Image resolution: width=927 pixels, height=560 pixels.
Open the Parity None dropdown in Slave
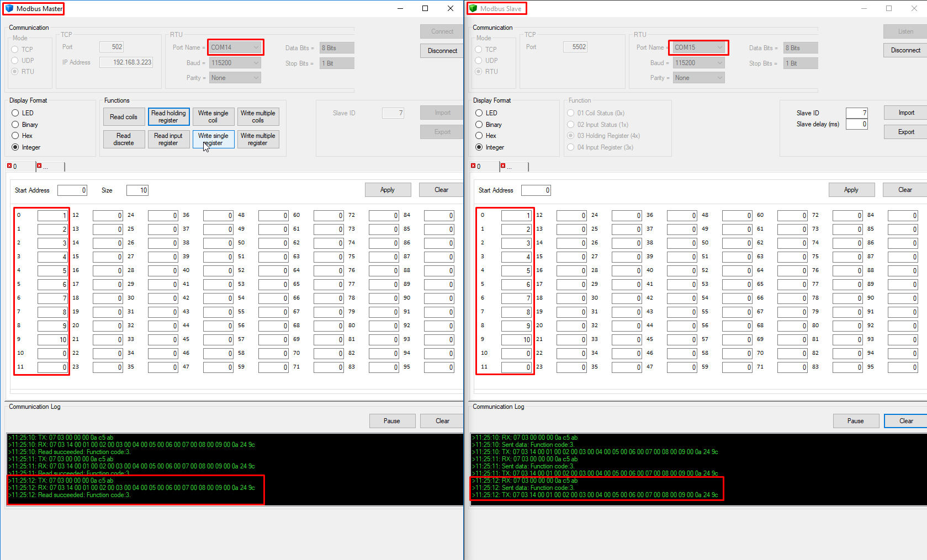[698, 78]
